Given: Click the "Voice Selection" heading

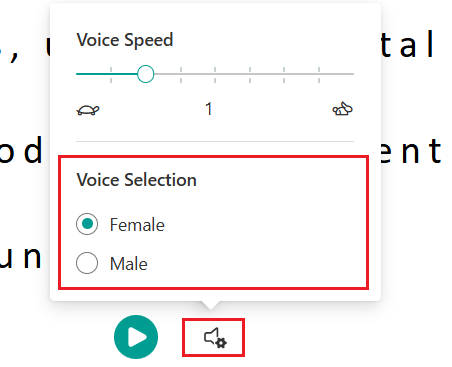Looking at the screenshot, I should (x=137, y=180).
